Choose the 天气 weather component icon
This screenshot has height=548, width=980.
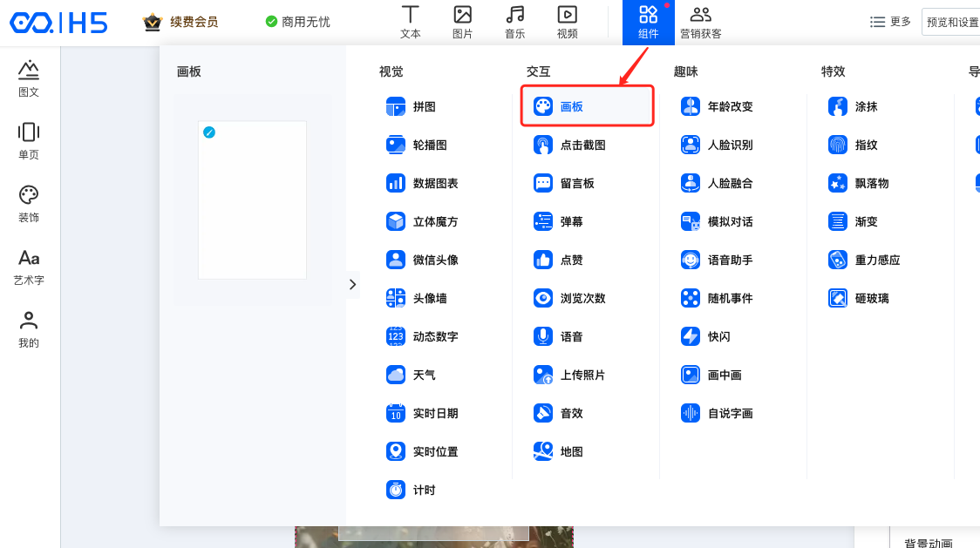[x=396, y=375]
